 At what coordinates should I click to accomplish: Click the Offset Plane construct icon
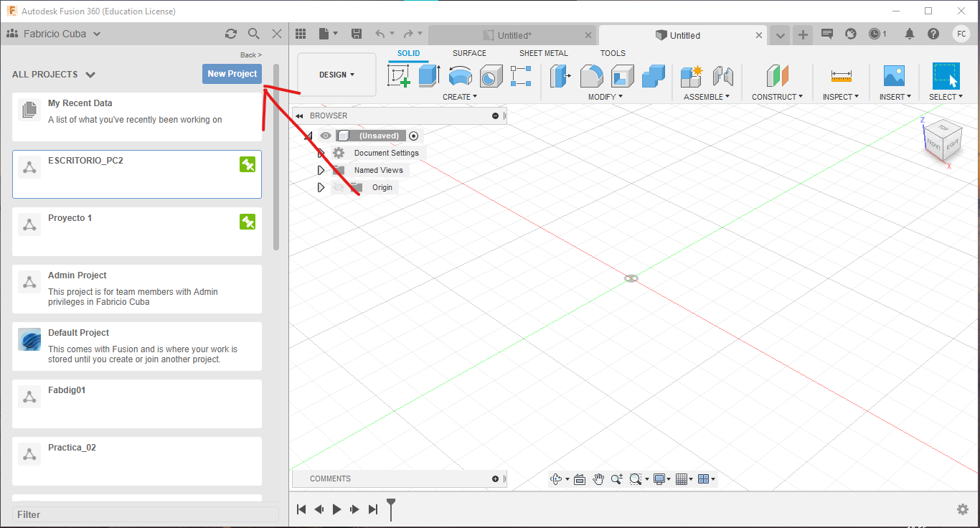tap(777, 76)
